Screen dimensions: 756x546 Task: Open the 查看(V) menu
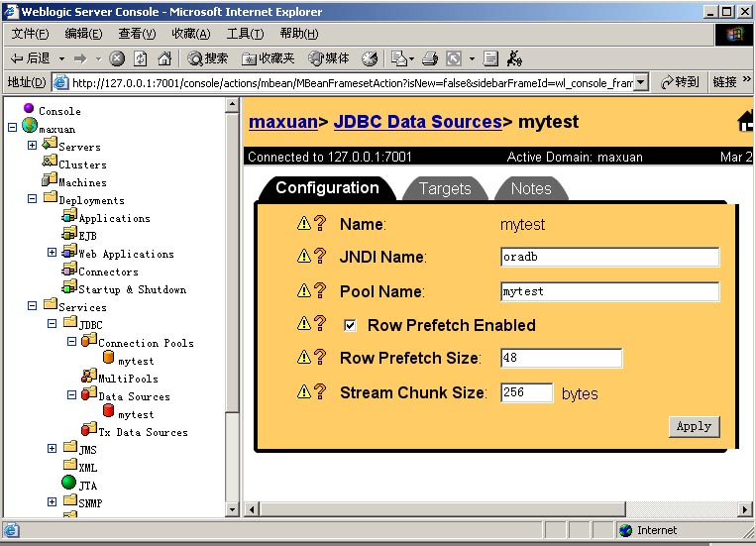coord(138,34)
